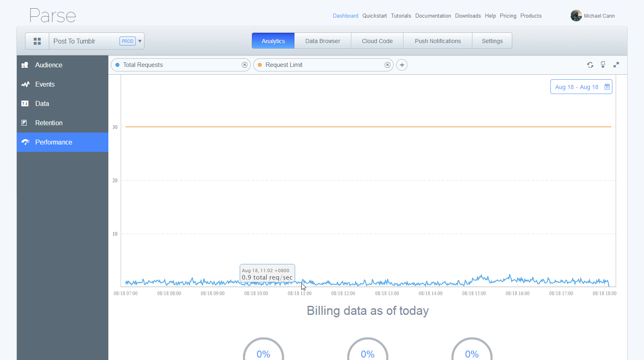
Task: Open the Aug 18 date range picker
Action: point(576,87)
